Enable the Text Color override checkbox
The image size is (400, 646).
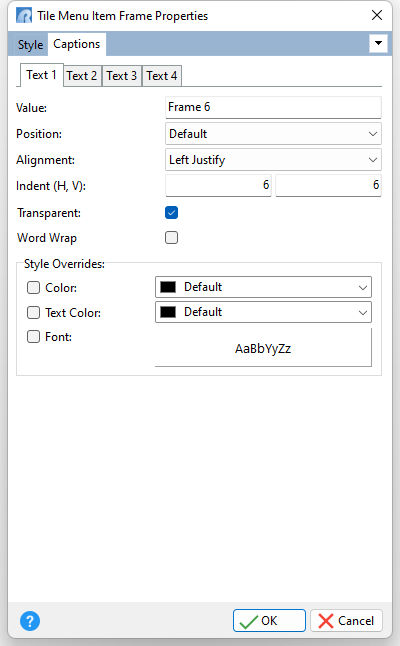pos(33,312)
